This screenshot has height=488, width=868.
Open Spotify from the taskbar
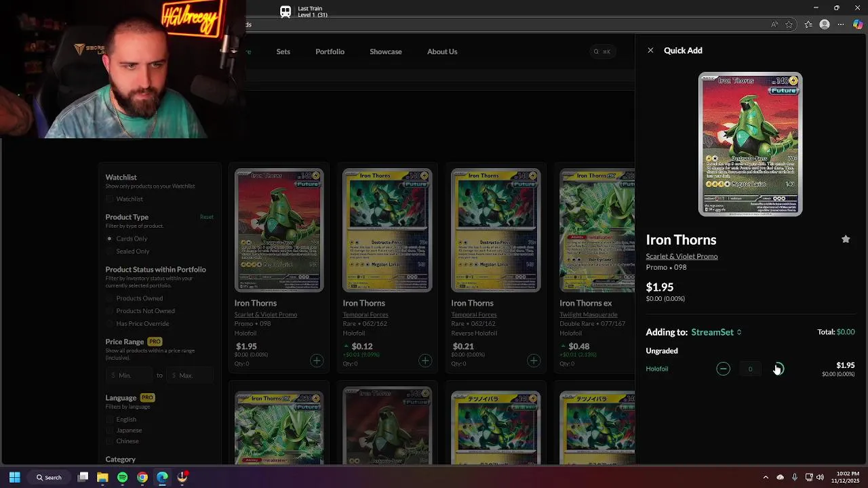click(x=122, y=477)
